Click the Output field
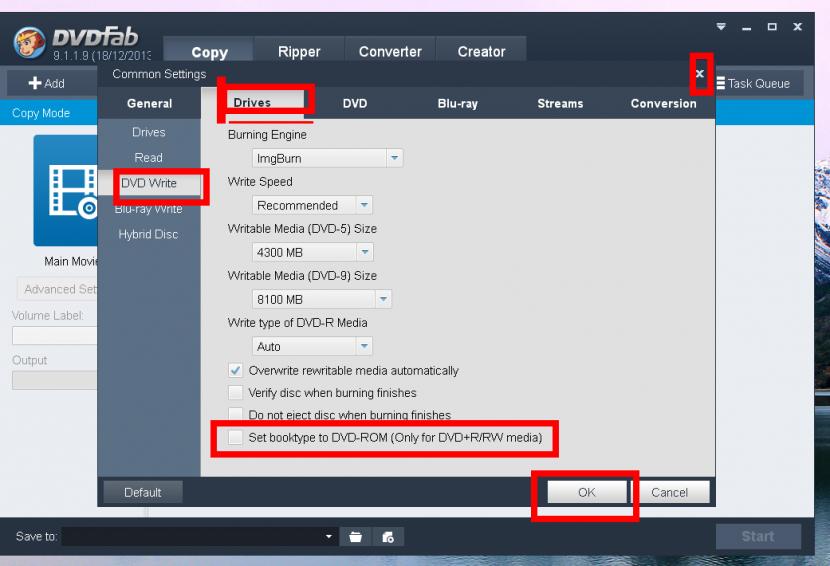Screen dimensions: 830x566 coord(55,380)
